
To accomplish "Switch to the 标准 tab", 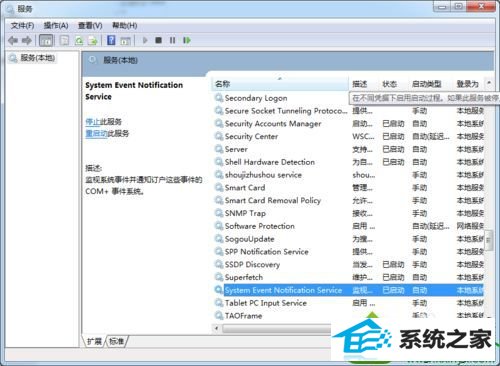I will [117, 341].
